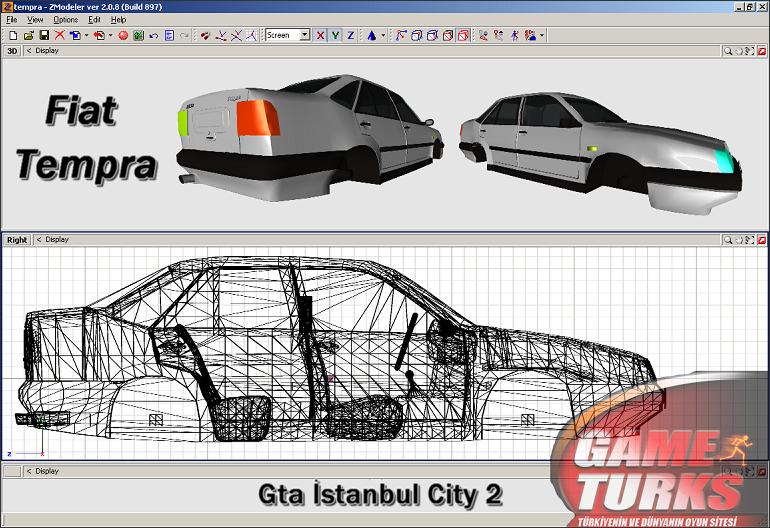Open the red sphere Materials editor
The image size is (770, 528).
[x=123, y=35]
